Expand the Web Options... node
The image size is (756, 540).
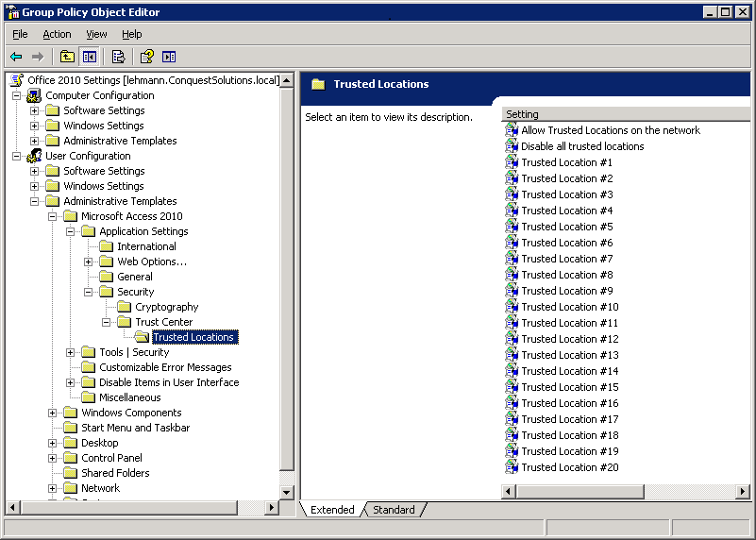[88, 262]
